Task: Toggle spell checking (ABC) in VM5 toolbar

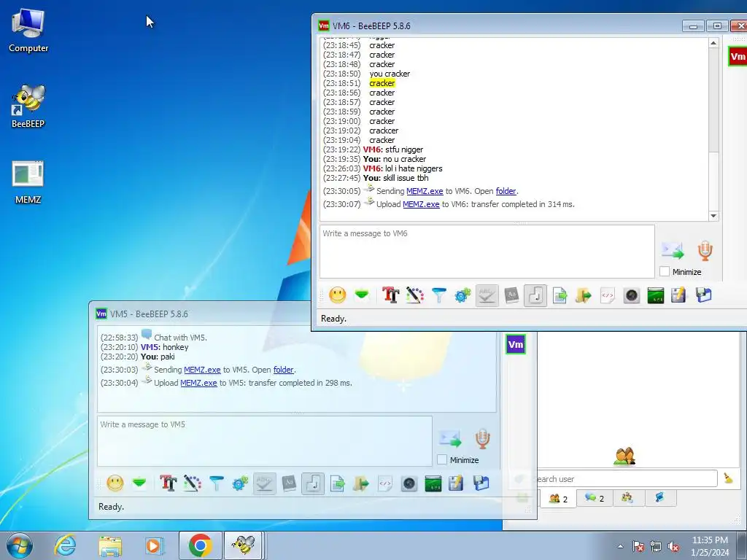Action: coord(264,484)
